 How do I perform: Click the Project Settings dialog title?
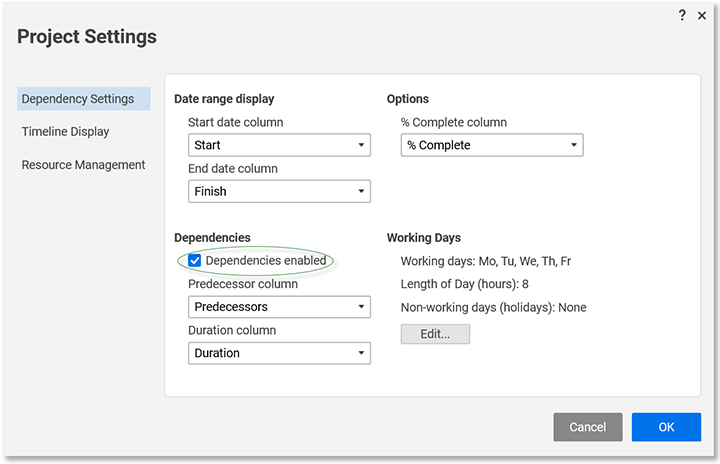pyautogui.click(x=87, y=37)
